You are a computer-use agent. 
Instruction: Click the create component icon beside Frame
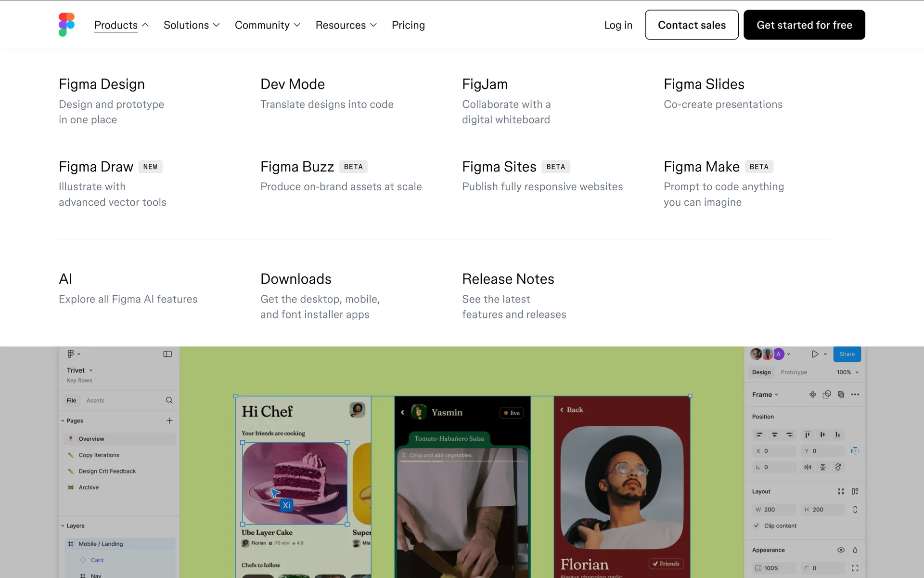[x=813, y=394]
